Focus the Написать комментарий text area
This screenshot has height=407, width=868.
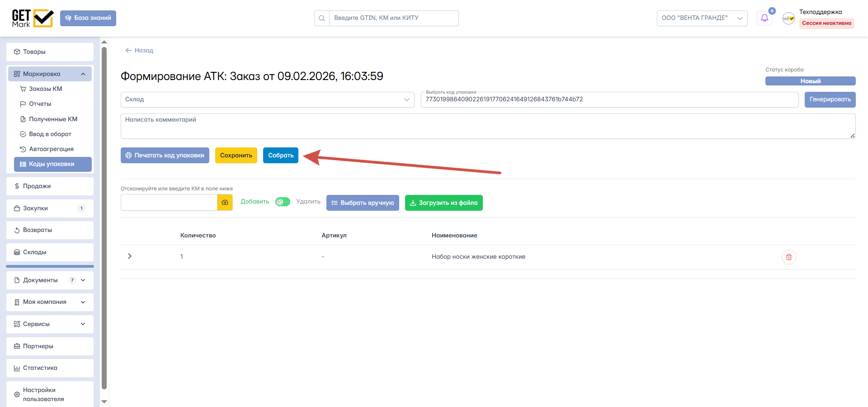click(488, 126)
